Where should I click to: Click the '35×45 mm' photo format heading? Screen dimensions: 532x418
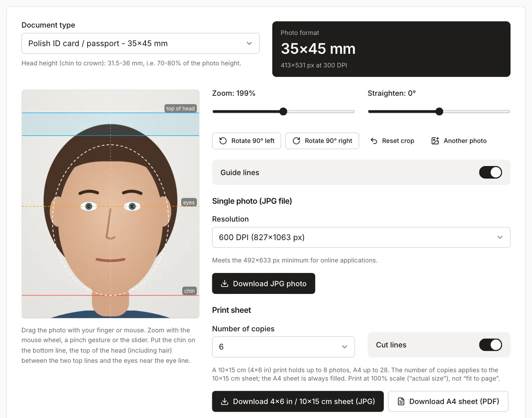tap(318, 49)
